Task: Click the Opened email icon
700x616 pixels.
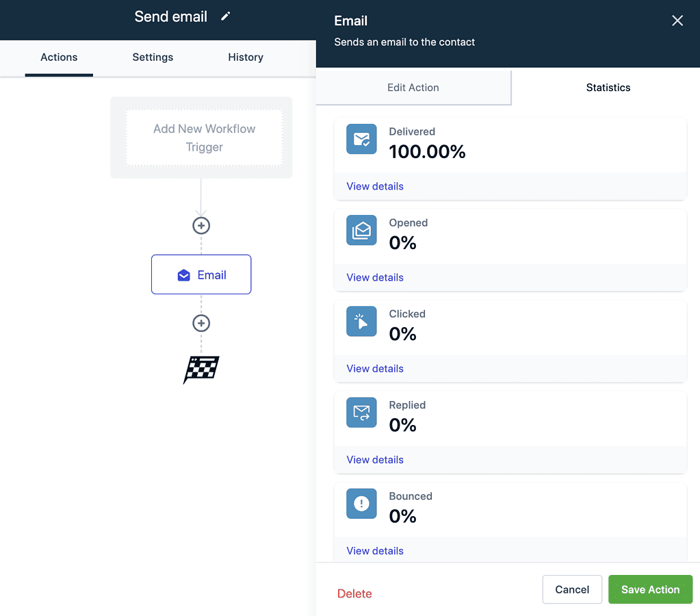Action: [361, 230]
